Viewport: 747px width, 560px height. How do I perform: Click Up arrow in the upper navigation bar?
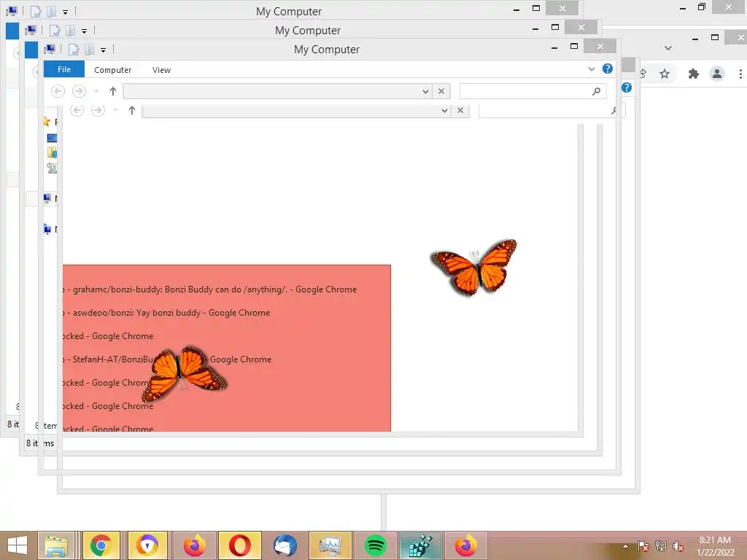[113, 91]
